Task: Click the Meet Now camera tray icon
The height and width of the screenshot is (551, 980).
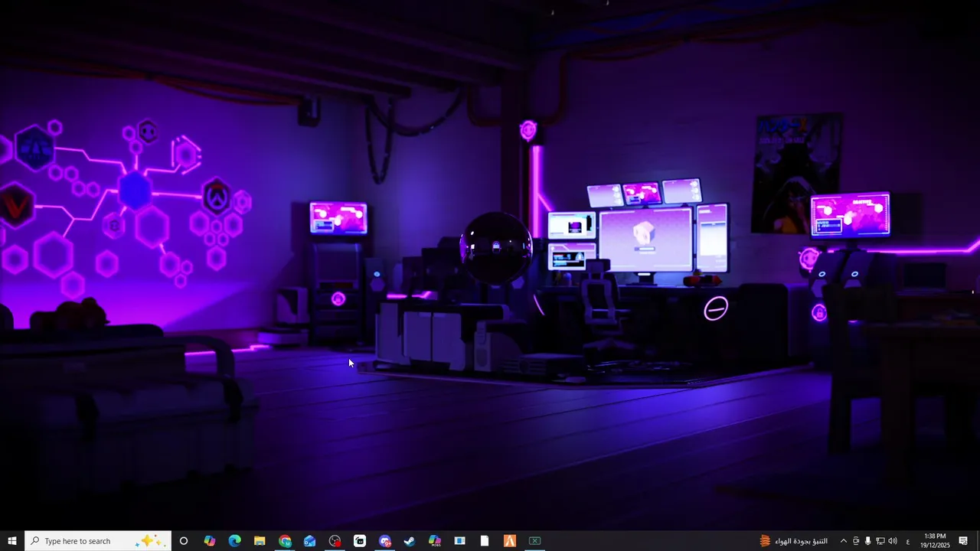Action: (x=856, y=541)
